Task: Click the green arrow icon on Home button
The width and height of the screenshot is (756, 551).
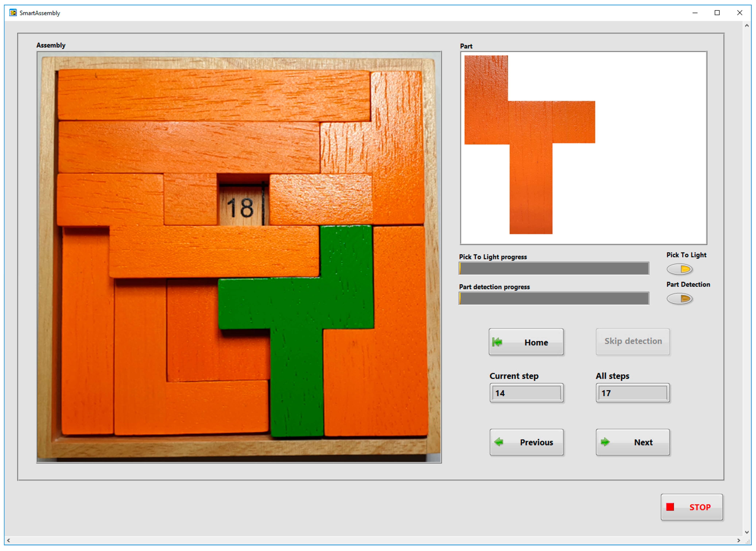Action: [x=497, y=342]
